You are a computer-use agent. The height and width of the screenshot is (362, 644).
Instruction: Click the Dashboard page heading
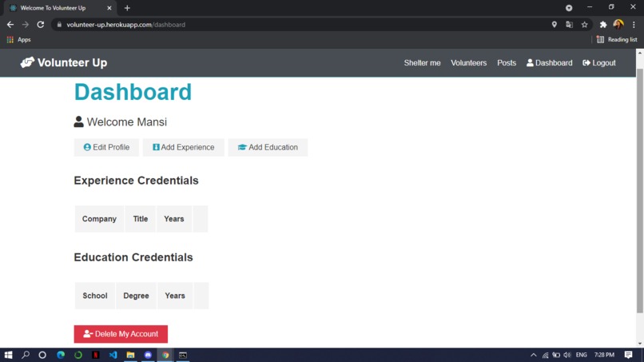[133, 92]
